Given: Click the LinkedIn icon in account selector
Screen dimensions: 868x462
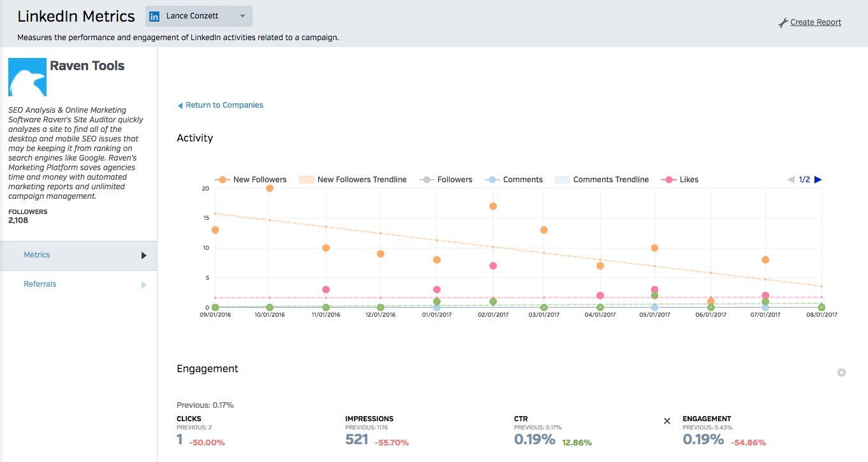Looking at the screenshot, I should [x=154, y=17].
